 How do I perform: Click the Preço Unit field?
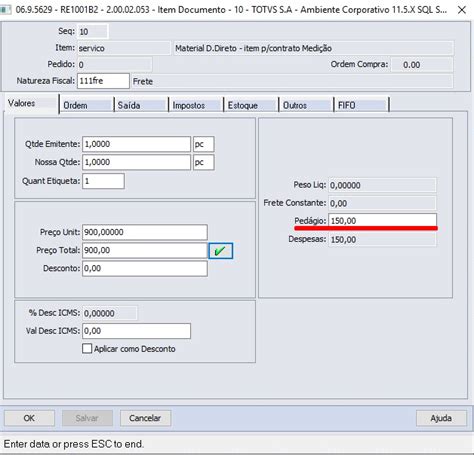(145, 232)
